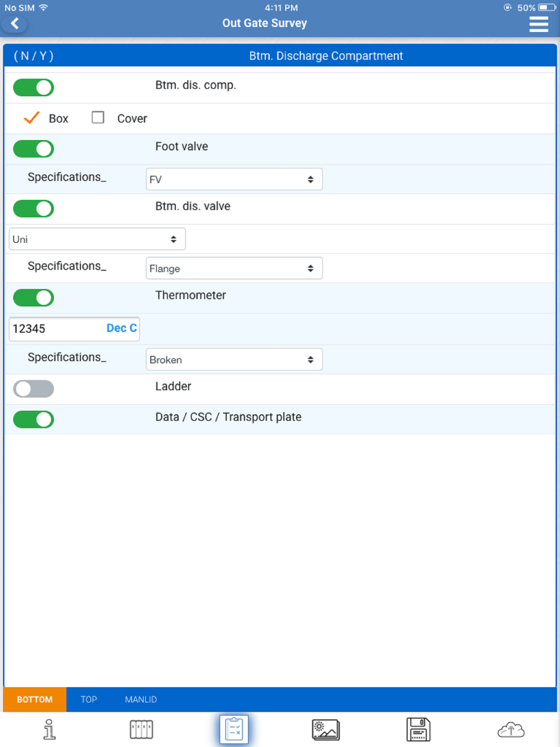Open the compartments icon in bottom bar
The width and height of the screenshot is (560, 747).
(x=141, y=730)
